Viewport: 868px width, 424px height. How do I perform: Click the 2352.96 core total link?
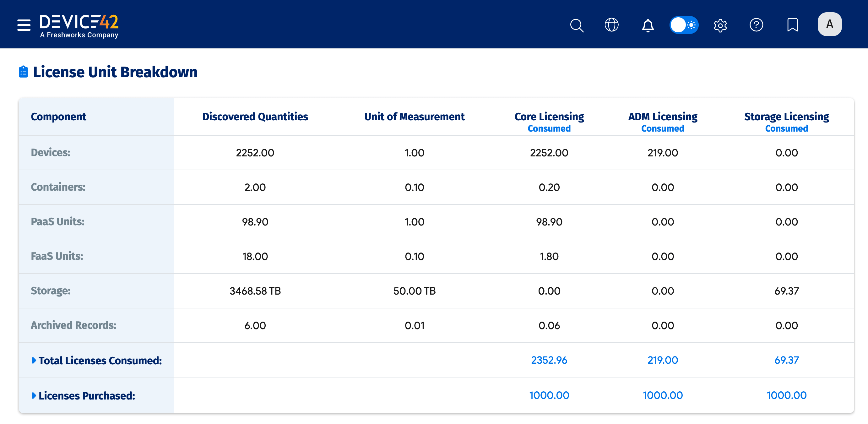pos(549,360)
